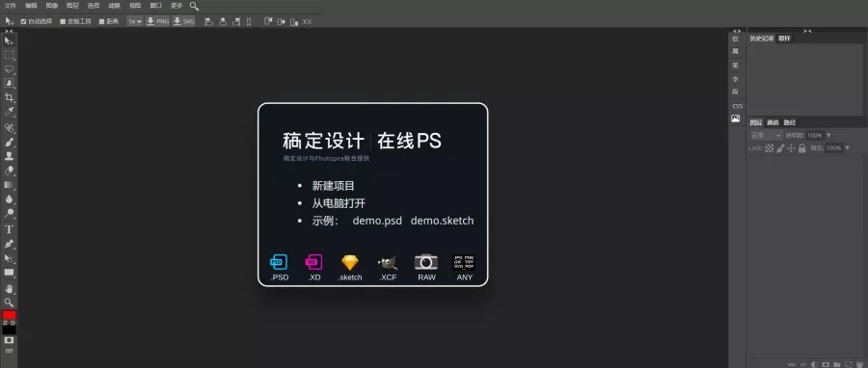The height and width of the screenshot is (368, 868).
Task: Select the Path Select arrow tool
Action: click(x=9, y=258)
